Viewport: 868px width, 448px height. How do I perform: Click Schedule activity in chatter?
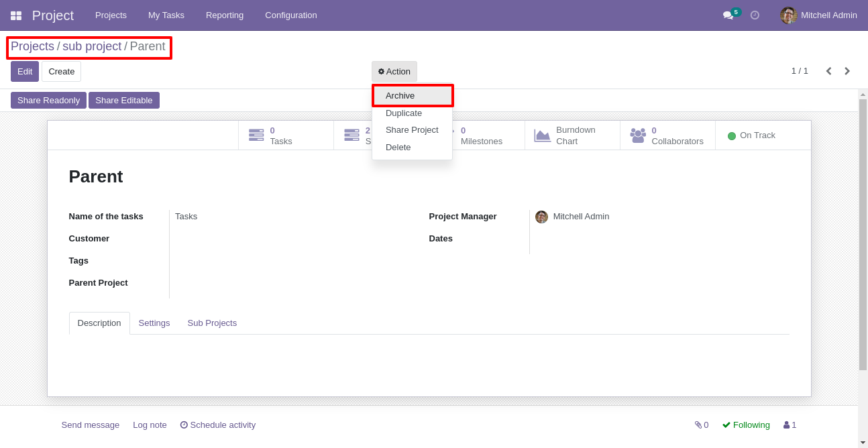click(x=218, y=425)
